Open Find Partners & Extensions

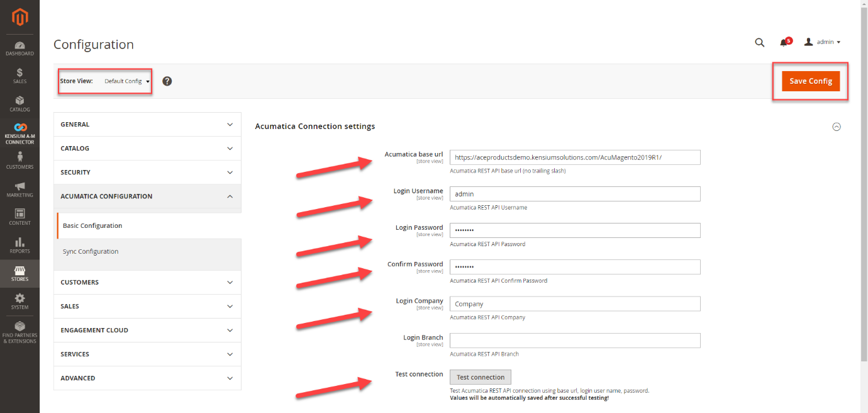[19, 332]
